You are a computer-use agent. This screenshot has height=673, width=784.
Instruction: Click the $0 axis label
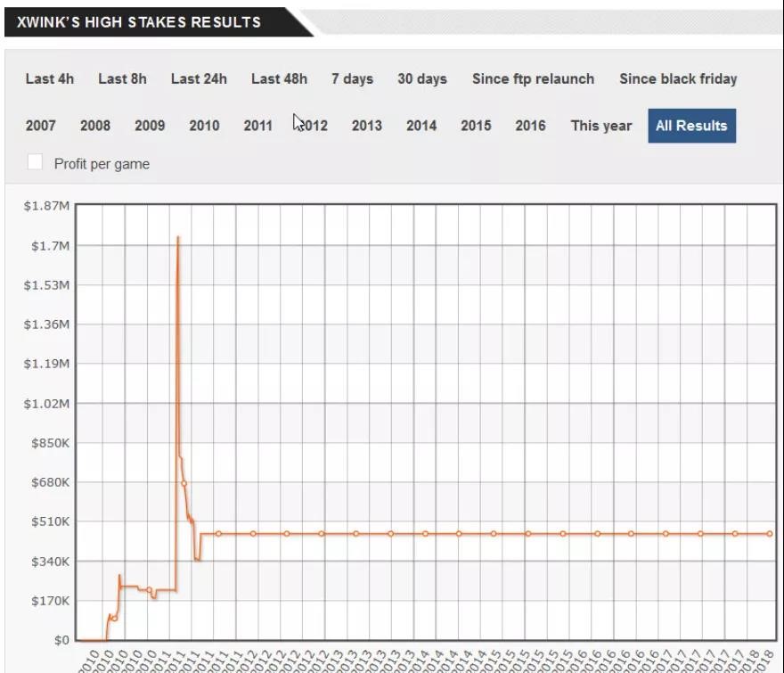[x=61, y=640]
